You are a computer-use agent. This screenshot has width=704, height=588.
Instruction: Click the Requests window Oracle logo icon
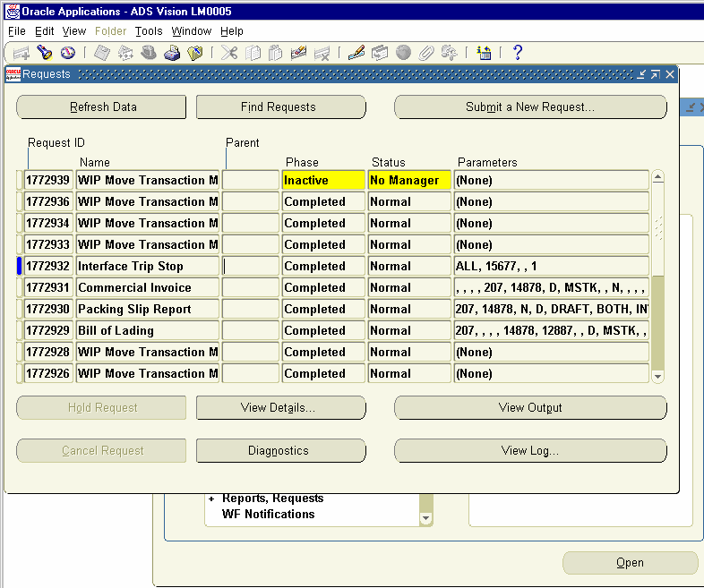click(13, 74)
